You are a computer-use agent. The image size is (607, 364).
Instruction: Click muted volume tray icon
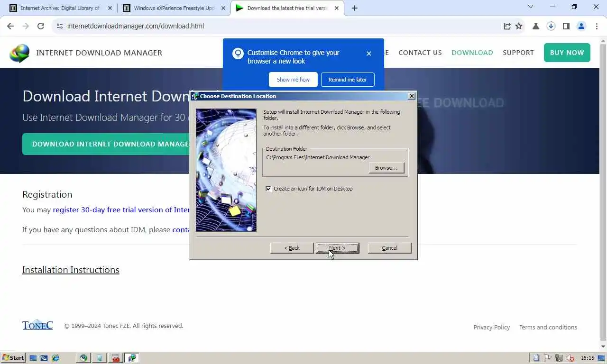click(x=570, y=358)
